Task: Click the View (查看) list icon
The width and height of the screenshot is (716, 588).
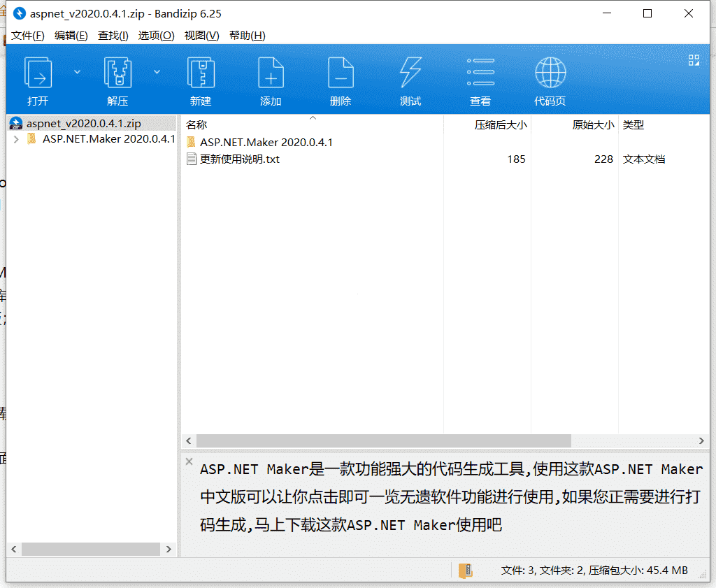Action: (480, 72)
